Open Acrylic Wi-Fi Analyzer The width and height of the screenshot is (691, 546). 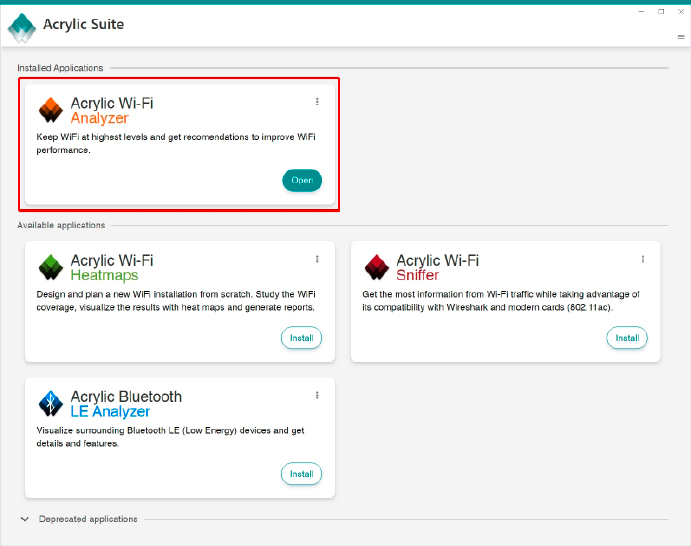click(302, 180)
